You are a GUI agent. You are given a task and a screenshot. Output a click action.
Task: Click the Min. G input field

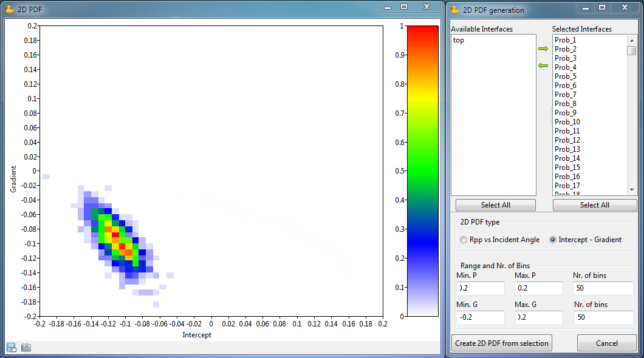(x=480, y=317)
